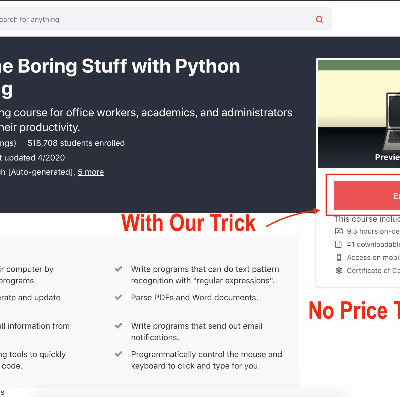Screen dimensions: 400x397
Task: Click the certificate of completion icon
Action: (x=339, y=270)
